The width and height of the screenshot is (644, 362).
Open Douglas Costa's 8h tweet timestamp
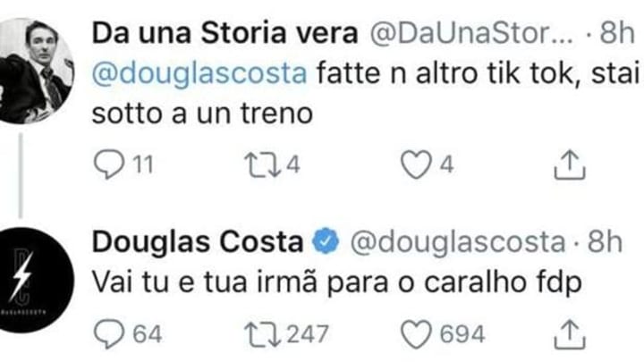[605, 241]
